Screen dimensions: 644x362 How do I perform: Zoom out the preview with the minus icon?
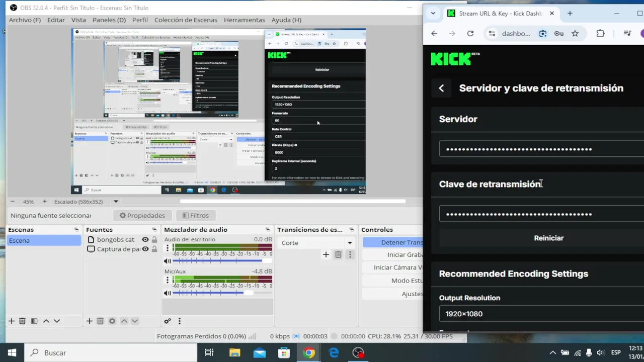[12, 202]
